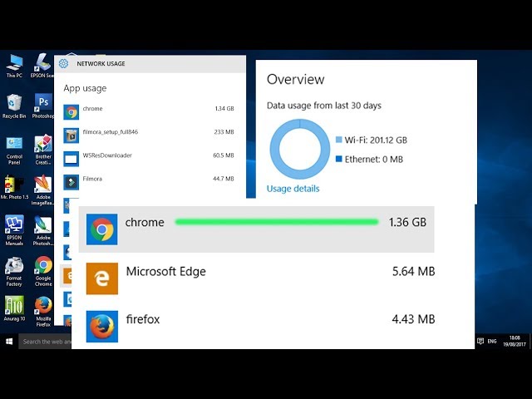
Task: Click 'Ethernet: 0 MB' legend text
Action: coord(374,160)
